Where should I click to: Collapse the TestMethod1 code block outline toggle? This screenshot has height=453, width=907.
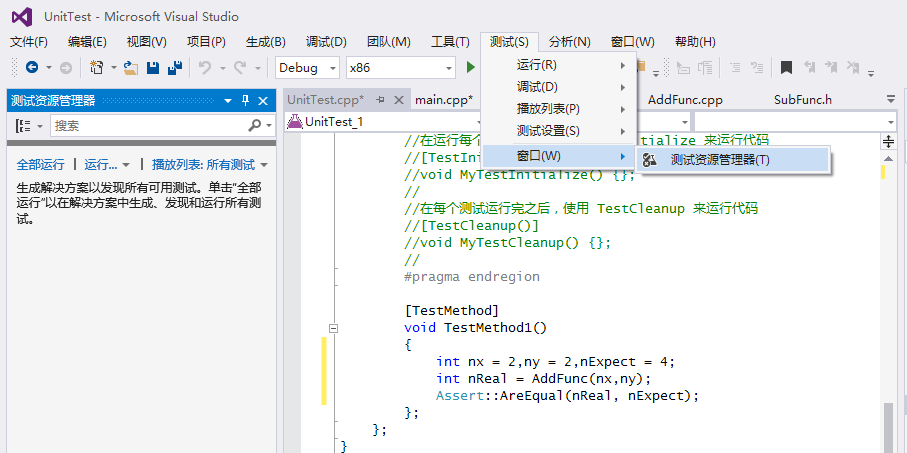333,328
